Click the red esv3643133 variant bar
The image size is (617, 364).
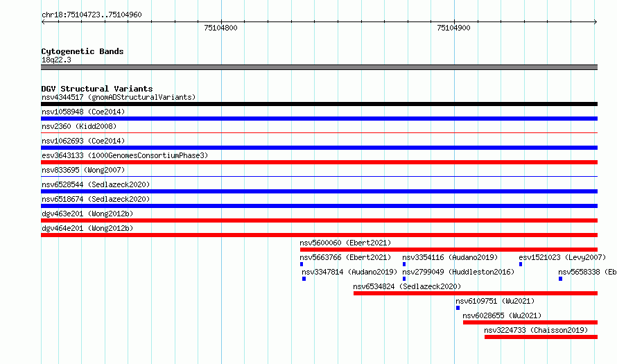point(319,162)
